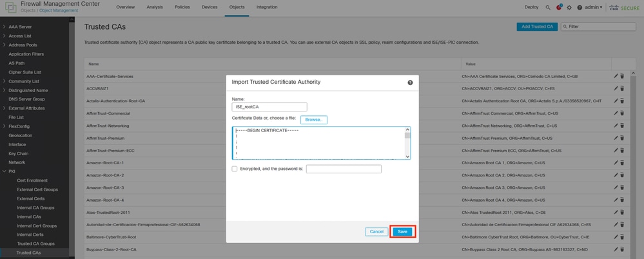Click the Add Trusted CA button
This screenshot has height=259, width=644.
(537, 26)
